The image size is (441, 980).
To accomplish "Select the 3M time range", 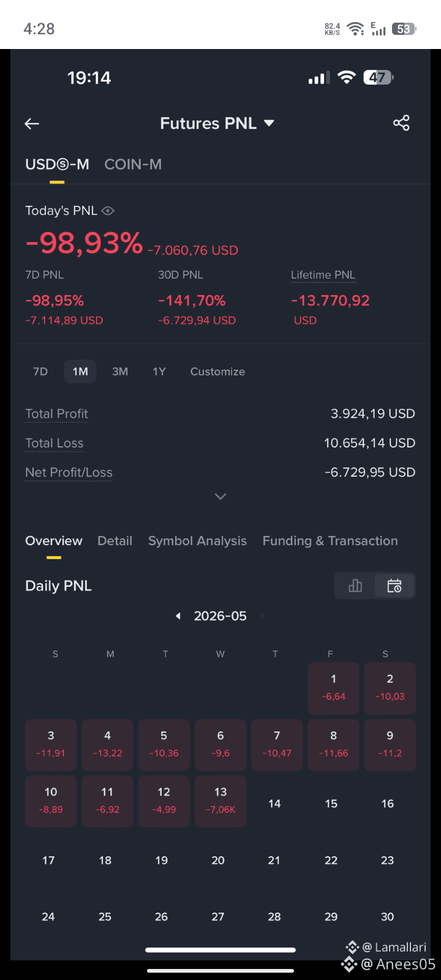I will [120, 372].
